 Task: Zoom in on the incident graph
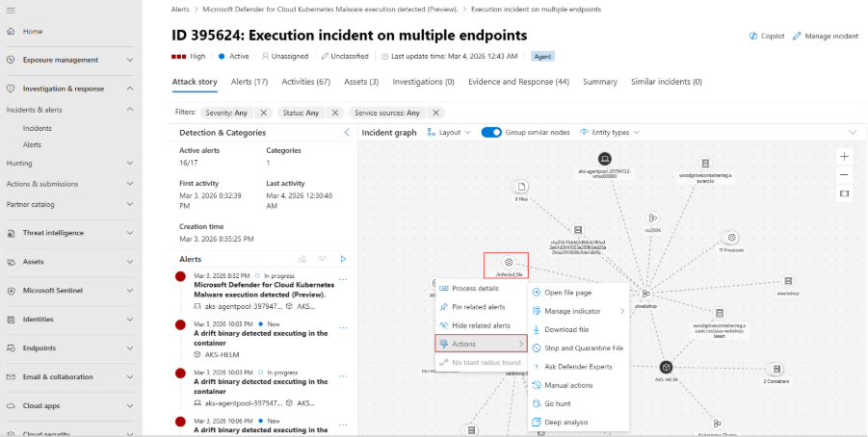[x=844, y=157]
